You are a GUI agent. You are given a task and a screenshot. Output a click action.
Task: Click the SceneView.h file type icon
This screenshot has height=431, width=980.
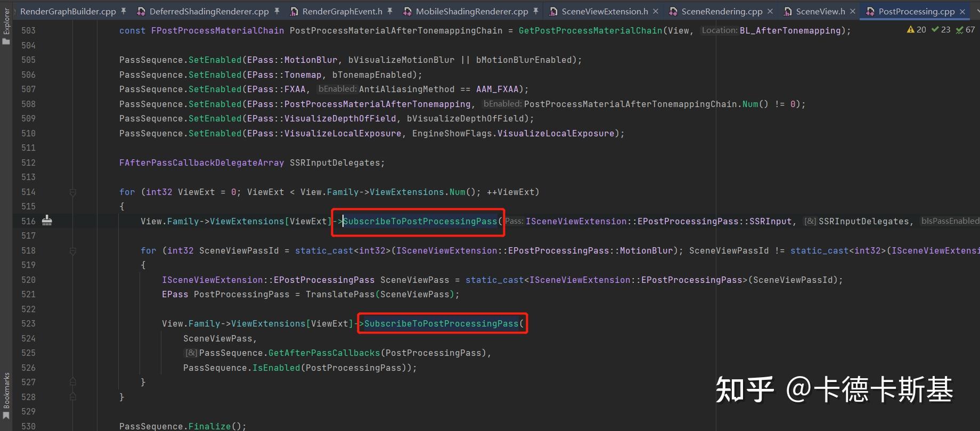tap(788, 11)
